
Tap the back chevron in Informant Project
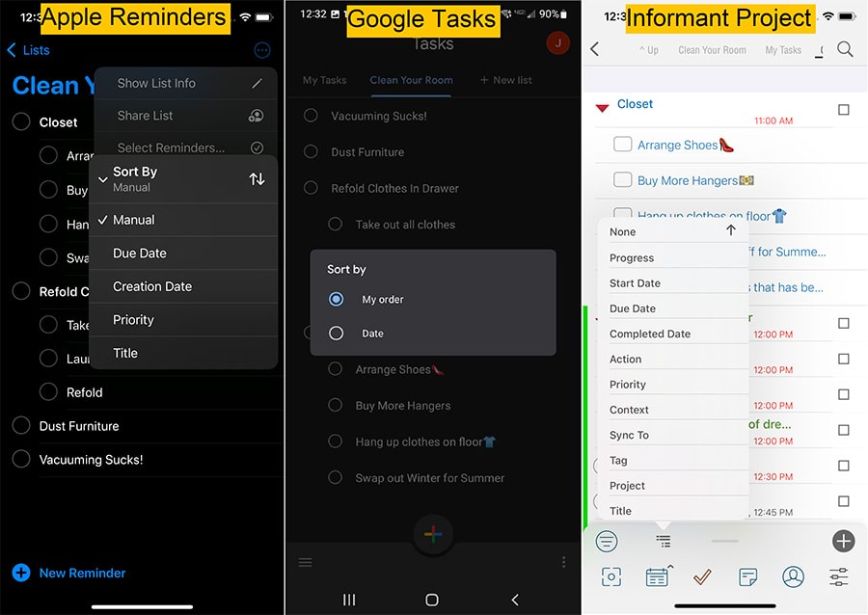(595, 49)
